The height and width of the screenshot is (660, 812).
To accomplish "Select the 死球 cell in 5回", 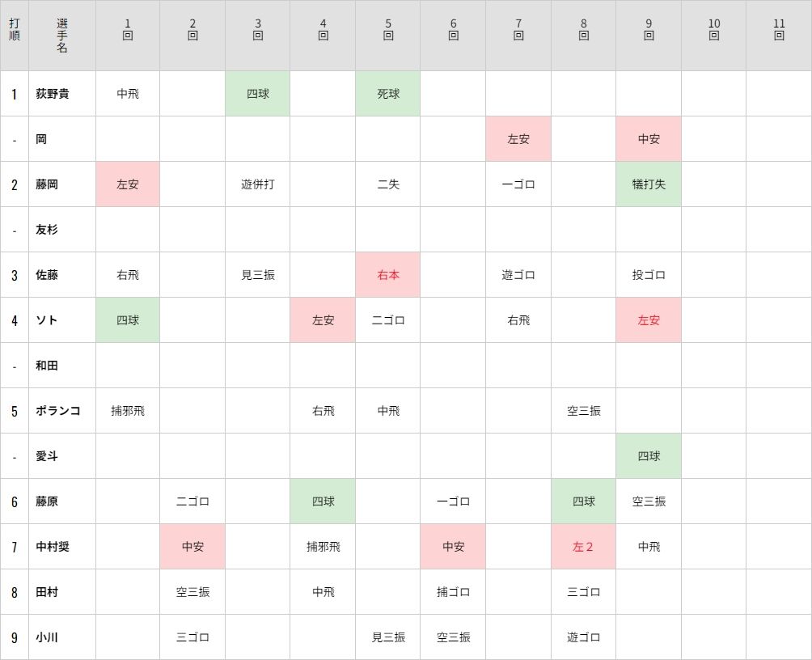I will click(388, 94).
